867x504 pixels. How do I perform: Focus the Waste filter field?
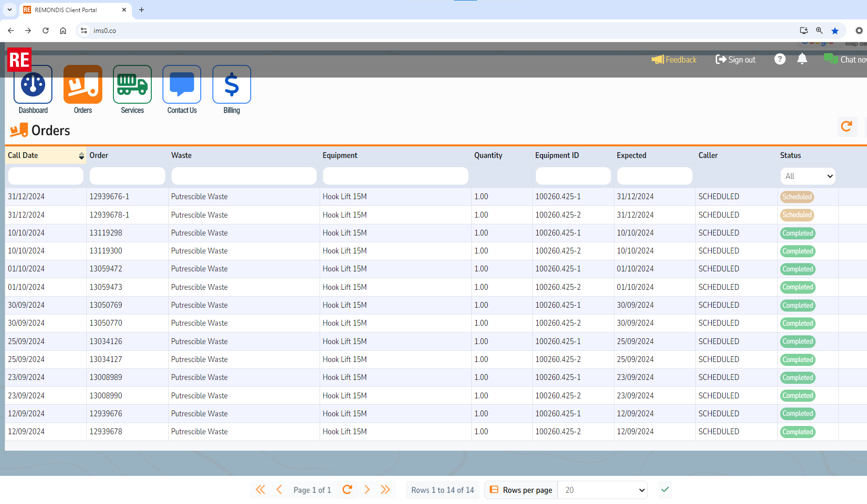tap(244, 176)
